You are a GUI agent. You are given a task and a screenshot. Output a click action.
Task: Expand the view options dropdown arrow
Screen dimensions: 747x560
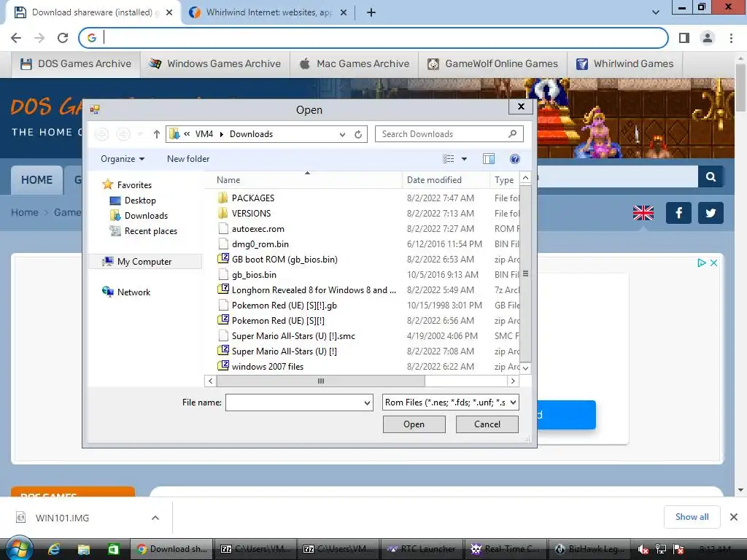point(464,159)
